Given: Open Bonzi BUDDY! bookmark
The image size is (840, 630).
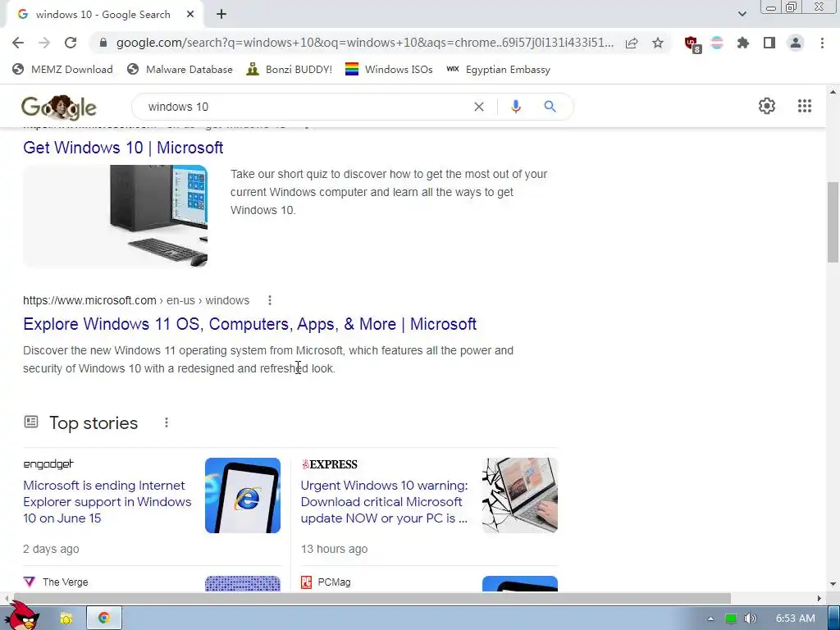Looking at the screenshot, I should (290, 69).
